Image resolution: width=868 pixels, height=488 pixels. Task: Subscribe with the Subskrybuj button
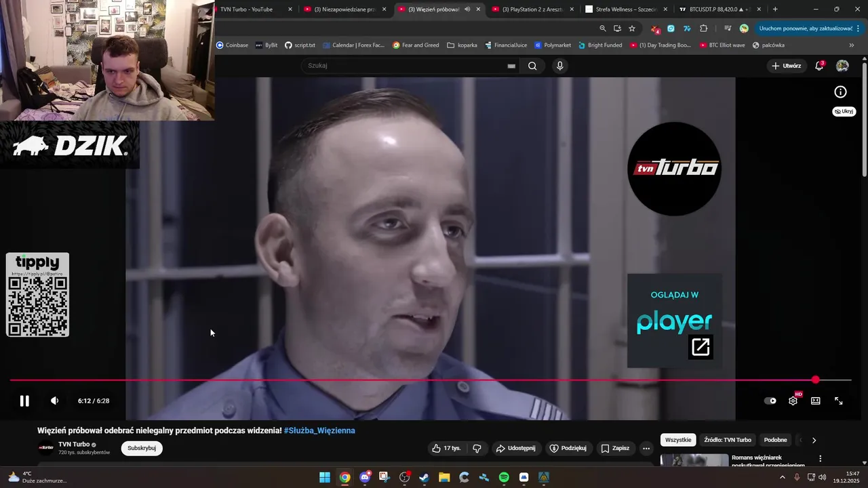point(142,448)
